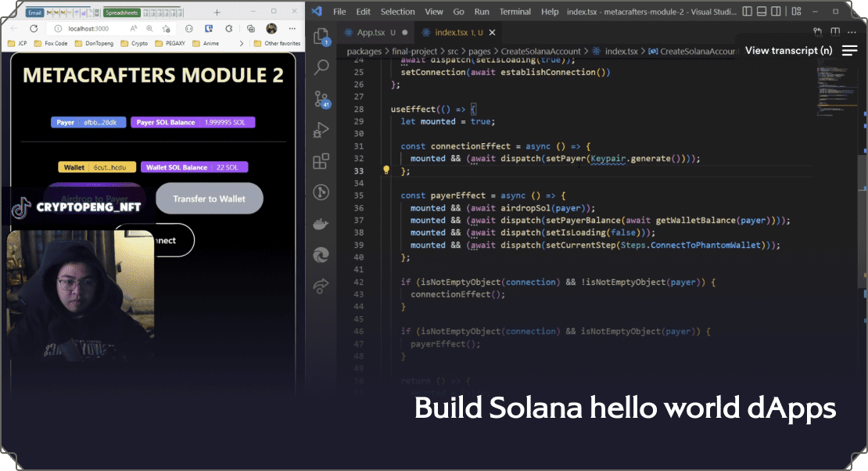Expand the bookmarks overflow chevron
Image resolution: width=868 pixels, height=471 pixels.
click(x=241, y=44)
